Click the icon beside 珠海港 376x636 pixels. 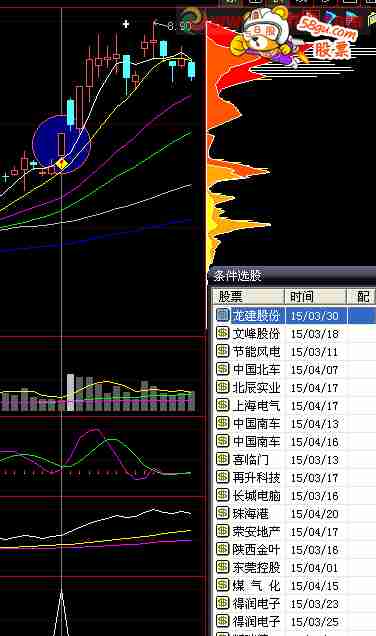[x=222, y=513]
